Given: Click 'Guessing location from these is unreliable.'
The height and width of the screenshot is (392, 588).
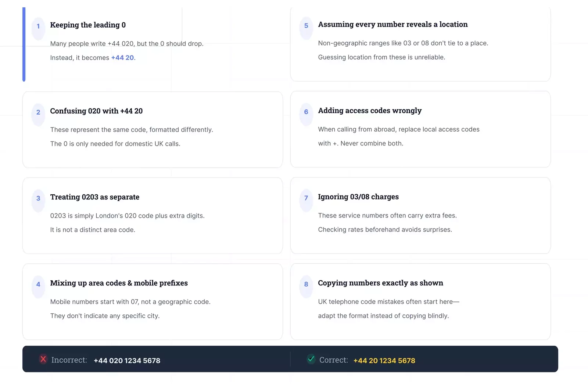Looking at the screenshot, I should click(x=381, y=57).
